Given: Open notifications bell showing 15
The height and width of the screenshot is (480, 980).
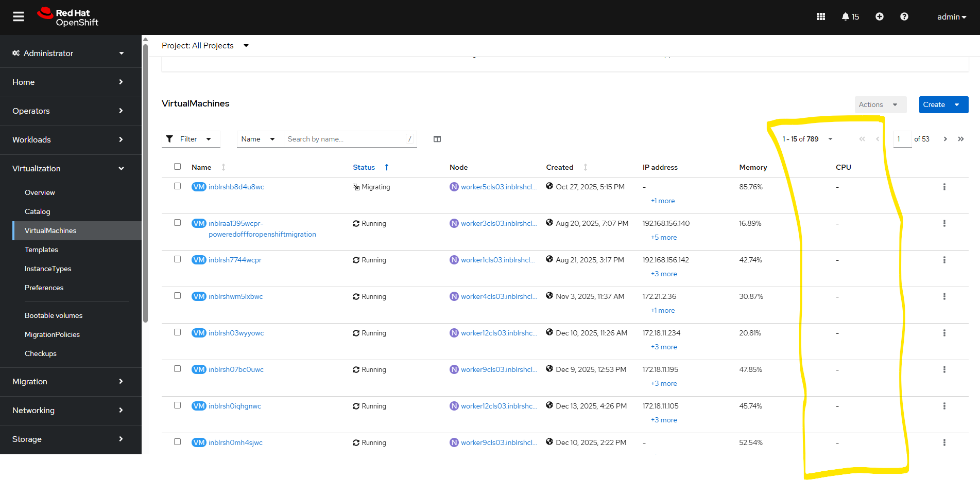Looking at the screenshot, I should [x=850, y=17].
